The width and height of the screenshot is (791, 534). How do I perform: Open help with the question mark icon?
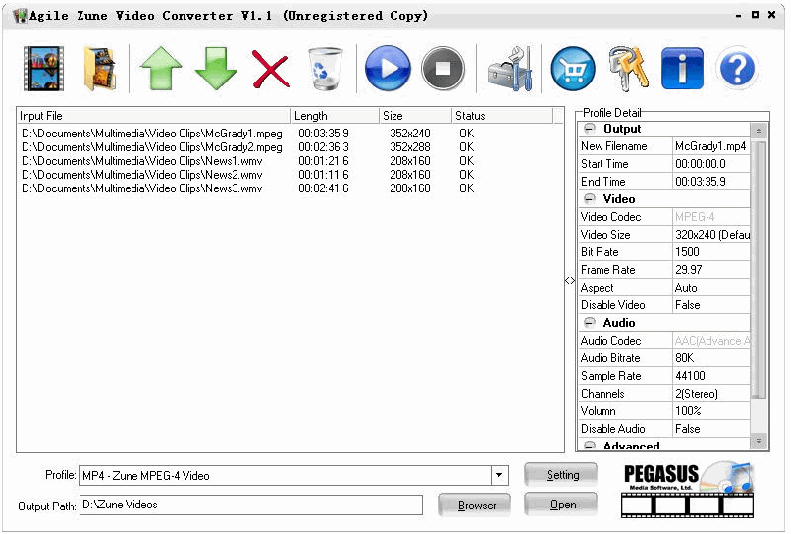[x=737, y=68]
